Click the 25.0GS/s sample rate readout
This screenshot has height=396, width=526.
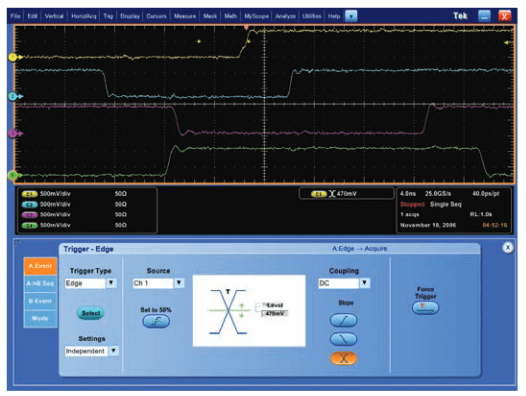(438, 194)
